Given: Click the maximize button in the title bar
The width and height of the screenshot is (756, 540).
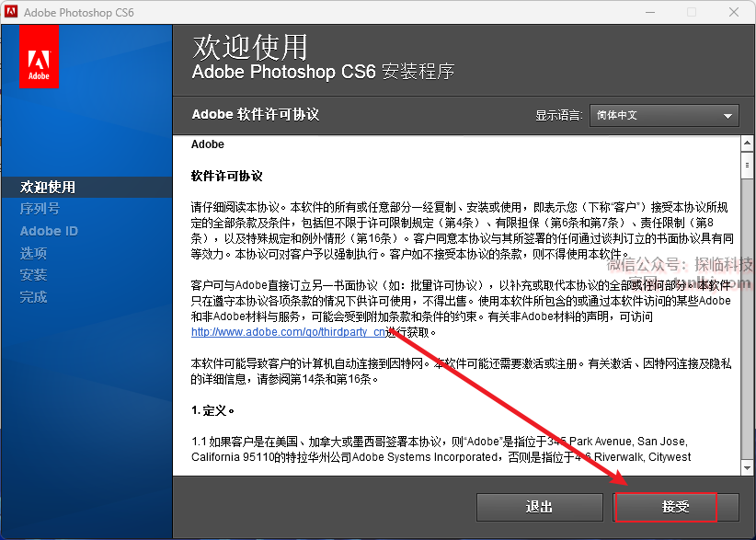Looking at the screenshot, I should pyautogui.click(x=692, y=12).
